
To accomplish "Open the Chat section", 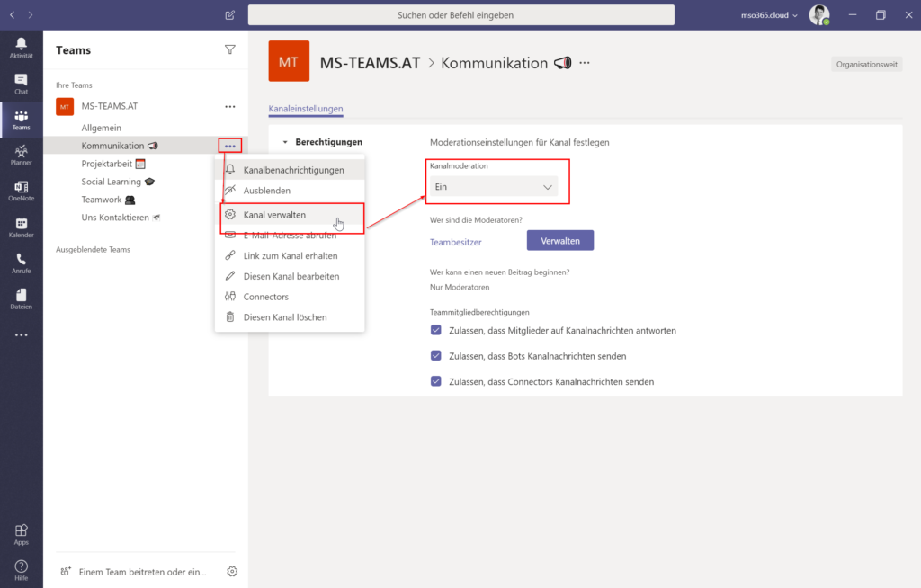I will coord(22,84).
